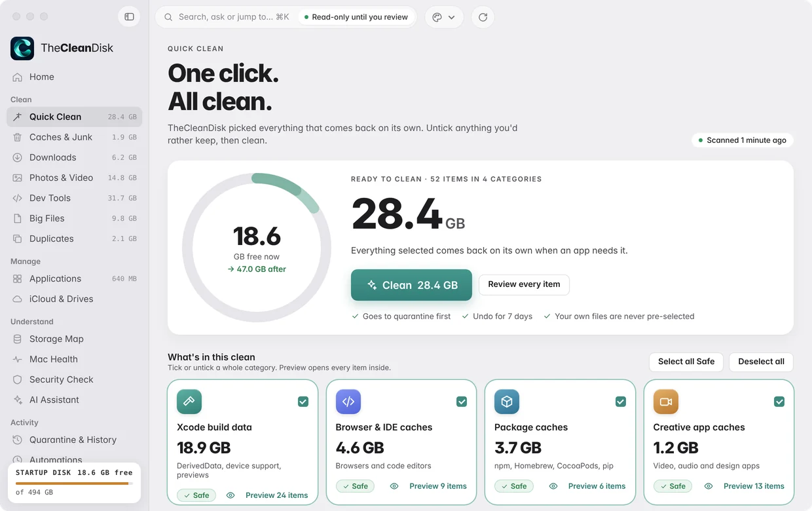This screenshot has height=511, width=812.
Task: Click the Xcode build data hammer icon
Action: (x=189, y=402)
